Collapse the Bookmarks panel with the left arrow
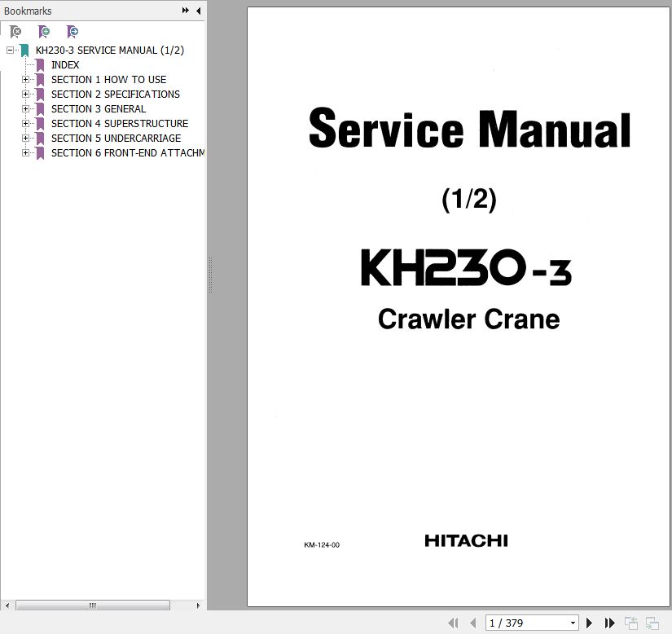The width and height of the screenshot is (672, 634). click(198, 11)
